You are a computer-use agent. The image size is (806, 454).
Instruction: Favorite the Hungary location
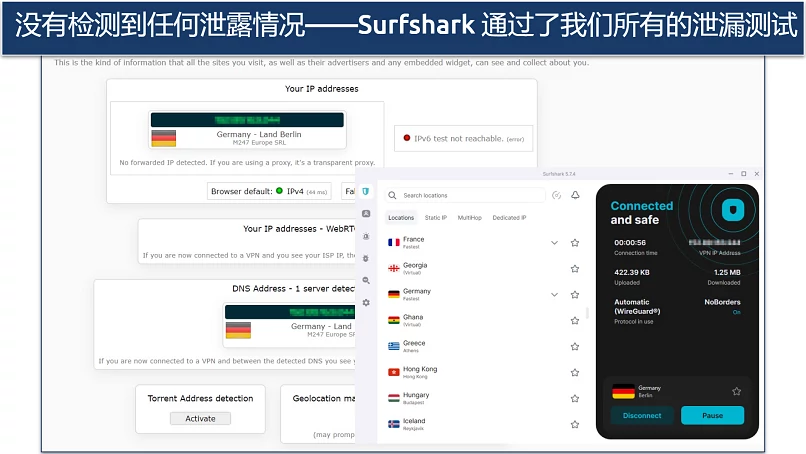(x=575, y=398)
